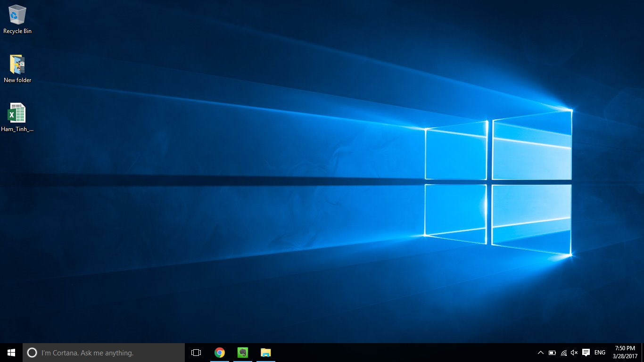Click the Cortana circle icon
The width and height of the screenshot is (644, 362).
[32, 353]
